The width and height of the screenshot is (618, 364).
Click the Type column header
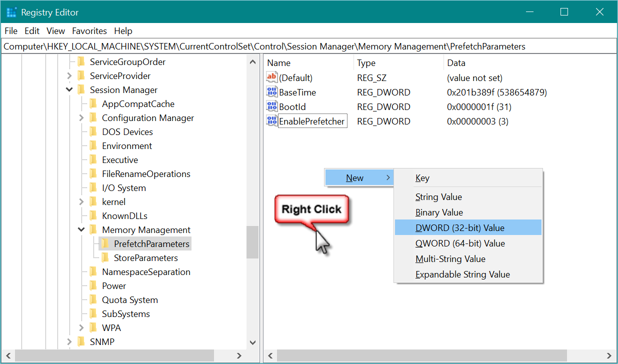click(366, 63)
